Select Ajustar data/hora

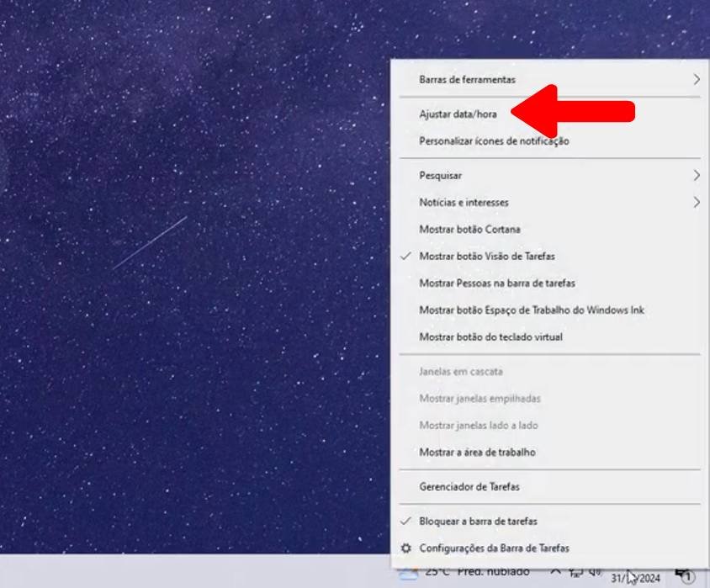click(458, 114)
